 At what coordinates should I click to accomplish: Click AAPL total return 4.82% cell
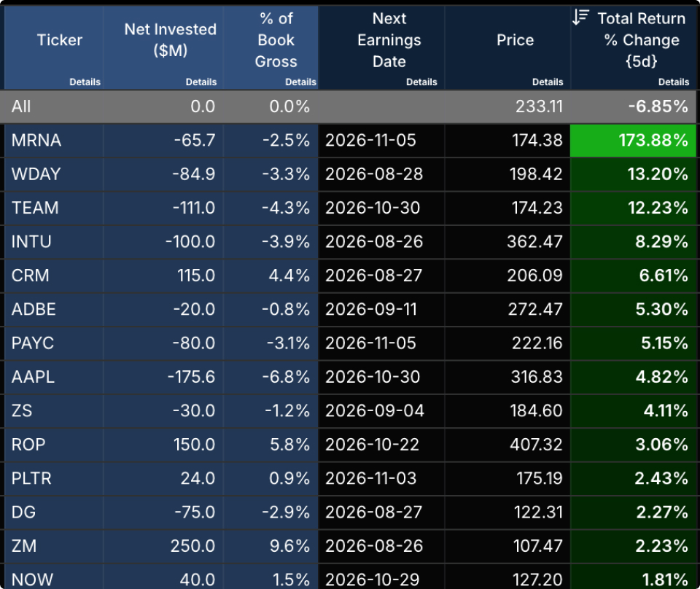633,377
